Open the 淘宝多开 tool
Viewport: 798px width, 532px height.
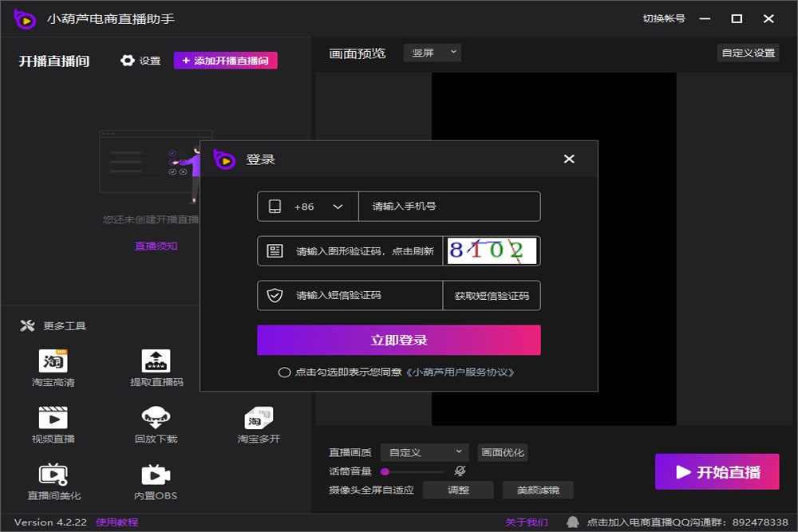[259, 425]
